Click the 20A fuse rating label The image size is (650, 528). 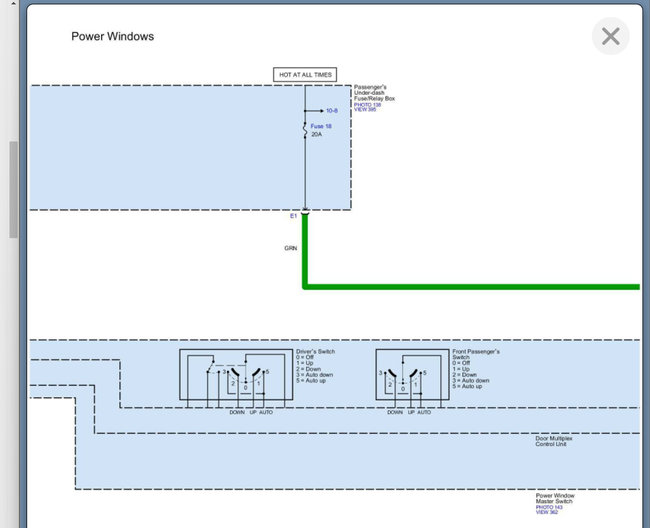316,134
